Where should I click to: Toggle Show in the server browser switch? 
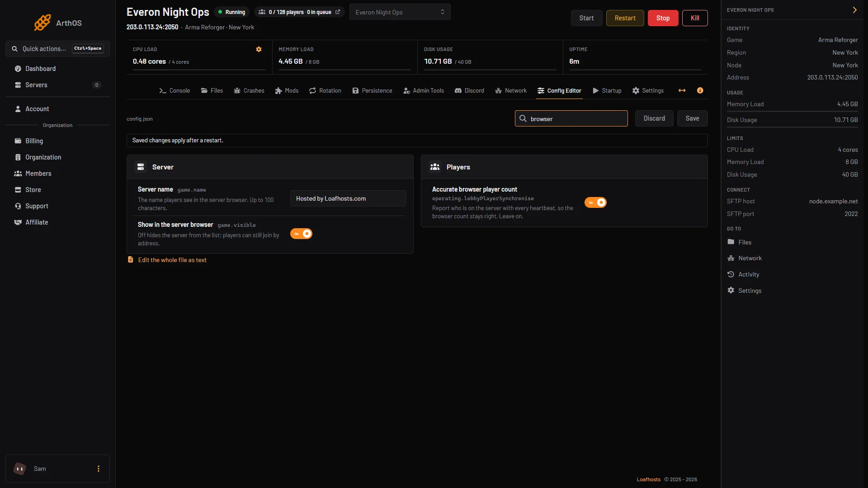click(301, 234)
